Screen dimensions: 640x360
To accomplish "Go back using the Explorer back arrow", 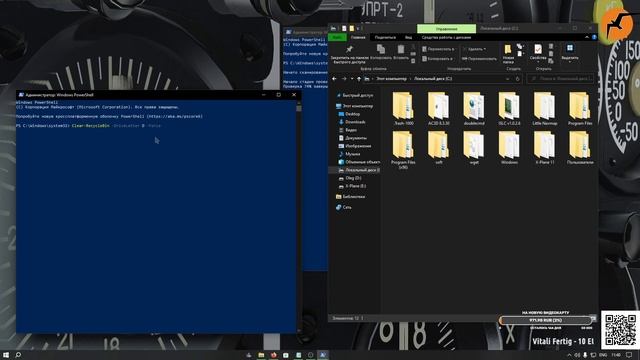I will click(x=334, y=79).
